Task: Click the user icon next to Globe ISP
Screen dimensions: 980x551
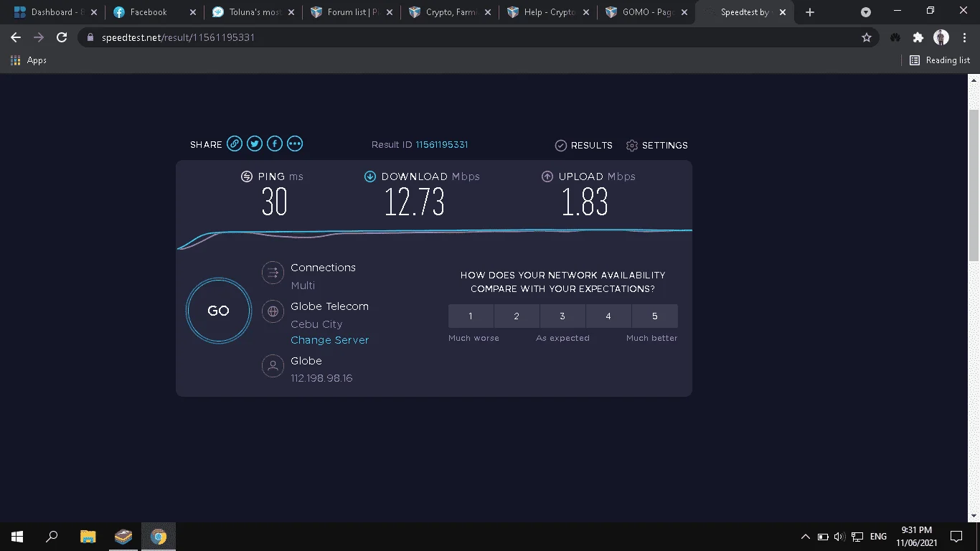Action: pyautogui.click(x=273, y=366)
